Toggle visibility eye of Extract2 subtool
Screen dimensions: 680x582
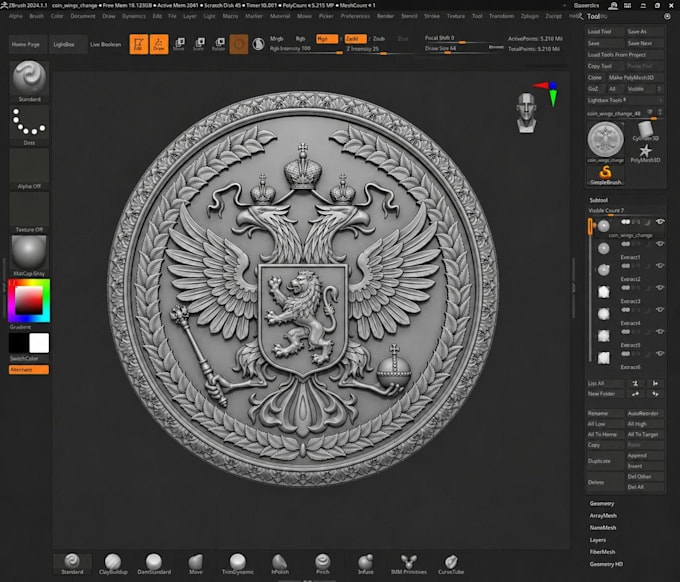(x=660, y=265)
